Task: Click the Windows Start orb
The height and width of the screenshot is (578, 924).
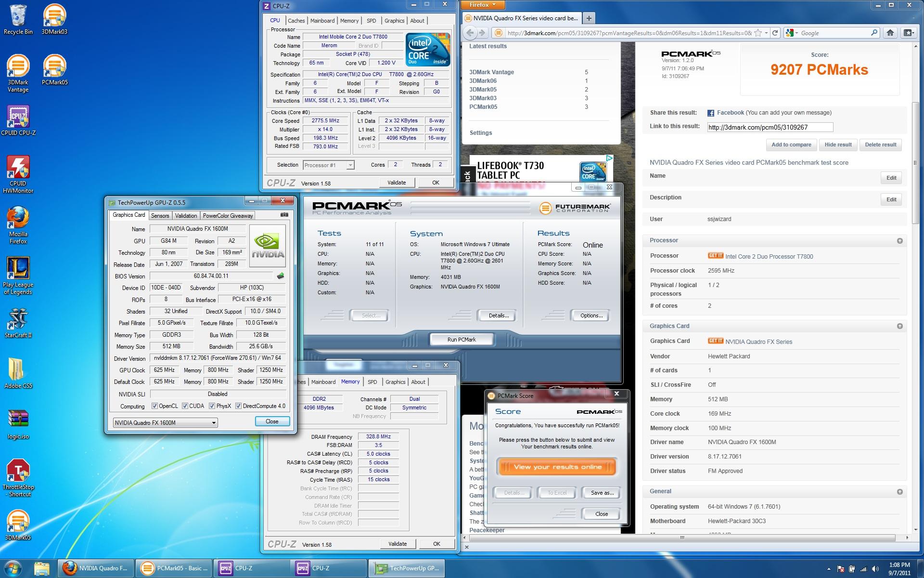Action: [x=13, y=568]
